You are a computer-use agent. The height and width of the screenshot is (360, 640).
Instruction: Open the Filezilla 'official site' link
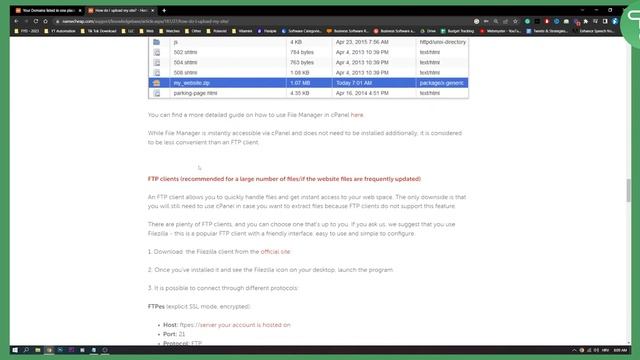[x=276, y=252]
